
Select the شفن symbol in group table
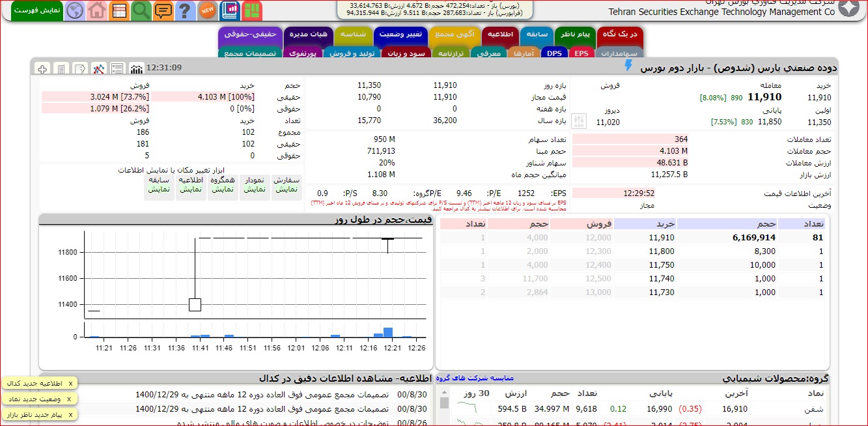[x=815, y=409]
